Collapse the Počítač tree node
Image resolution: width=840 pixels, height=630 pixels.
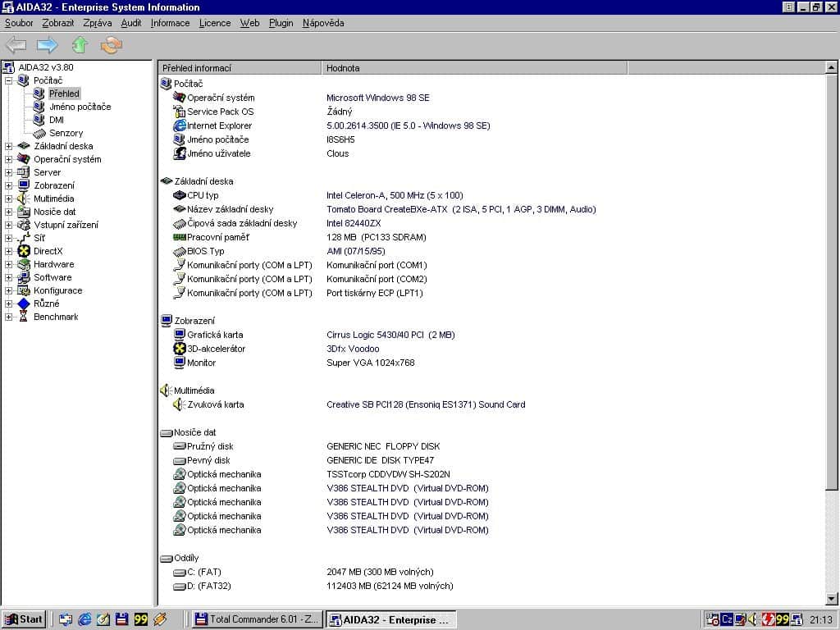[8, 81]
